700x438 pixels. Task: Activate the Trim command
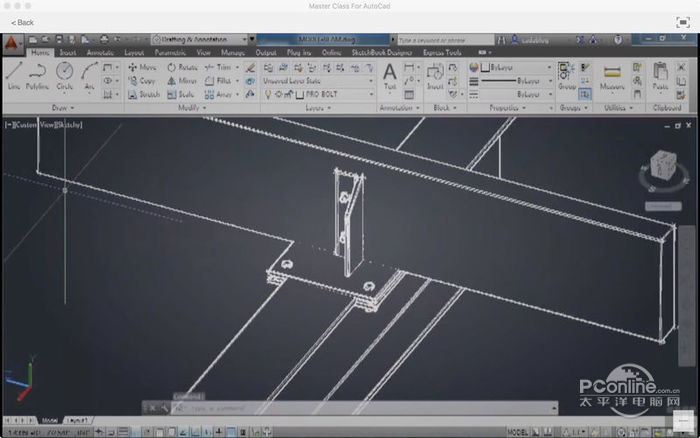(x=218, y=67)
